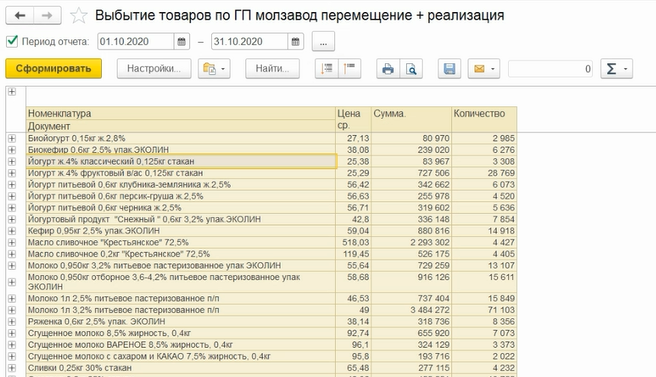Add report to favorites with star icon
This screenshot has width=656, height=377.
78,16
